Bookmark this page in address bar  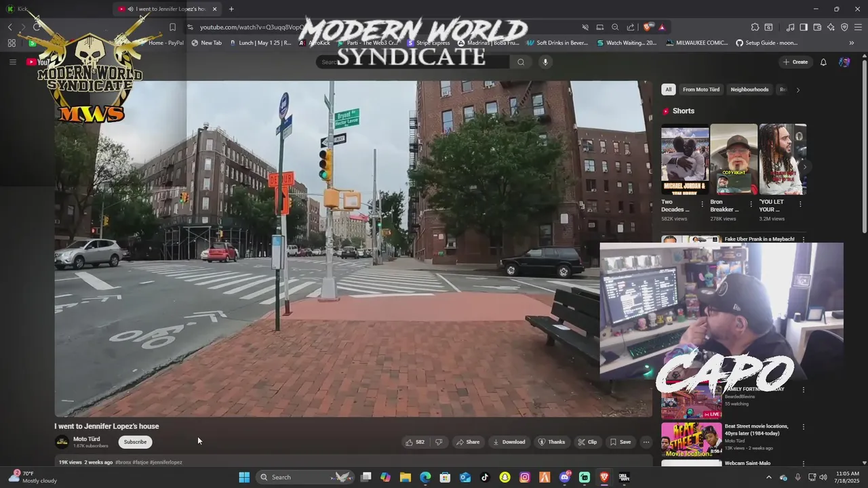(172, 27)
